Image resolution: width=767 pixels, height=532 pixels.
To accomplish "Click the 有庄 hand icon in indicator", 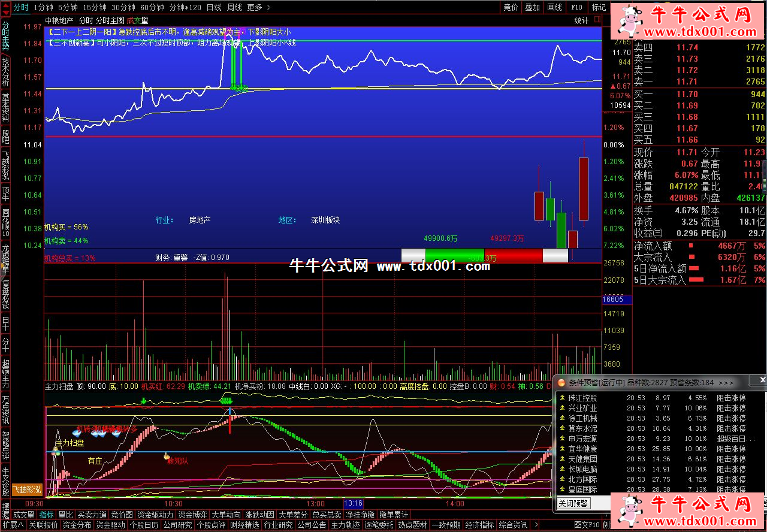I will pyautogui.click(x=168, y=456).
